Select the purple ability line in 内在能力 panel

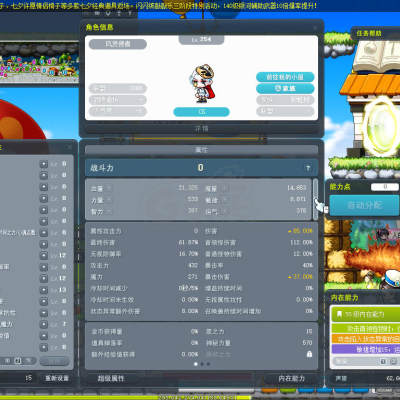(x=366, y=349)
